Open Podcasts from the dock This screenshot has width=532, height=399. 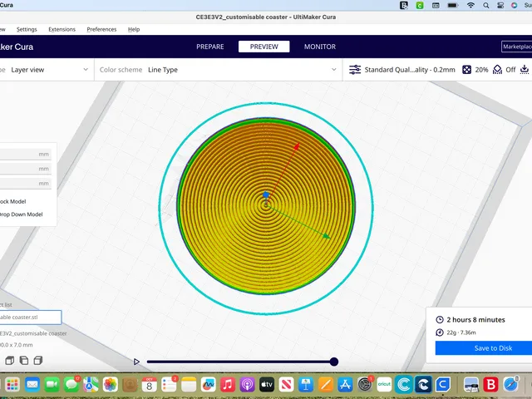click(x=248, y=384)
